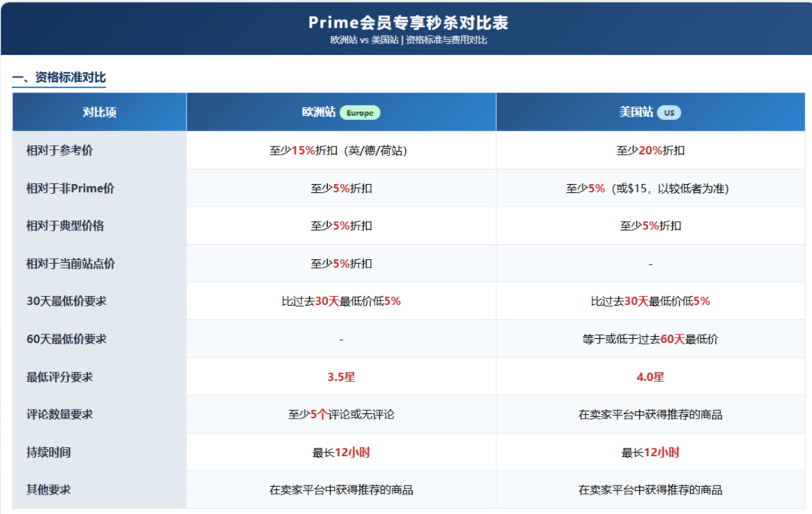Click the US badge in header
The width and height of the screenshot is (812, 514).
click(669, 113)
